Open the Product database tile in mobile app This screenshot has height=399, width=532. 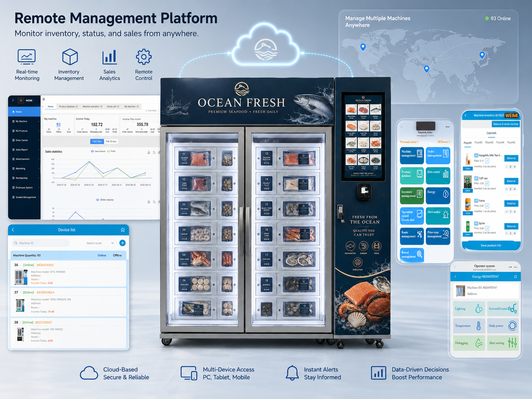(x=412, y=176)
